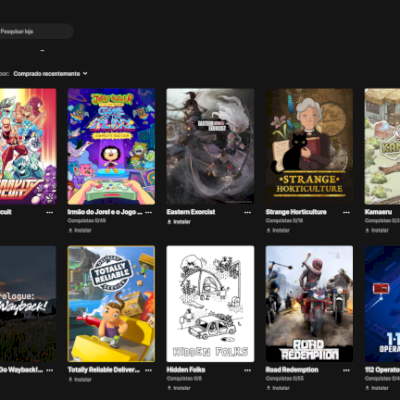Viewport: 400px width, 400px height.
Task: Open the Compra do recentemente sort dropdown
Action: [x=50, y=74]
